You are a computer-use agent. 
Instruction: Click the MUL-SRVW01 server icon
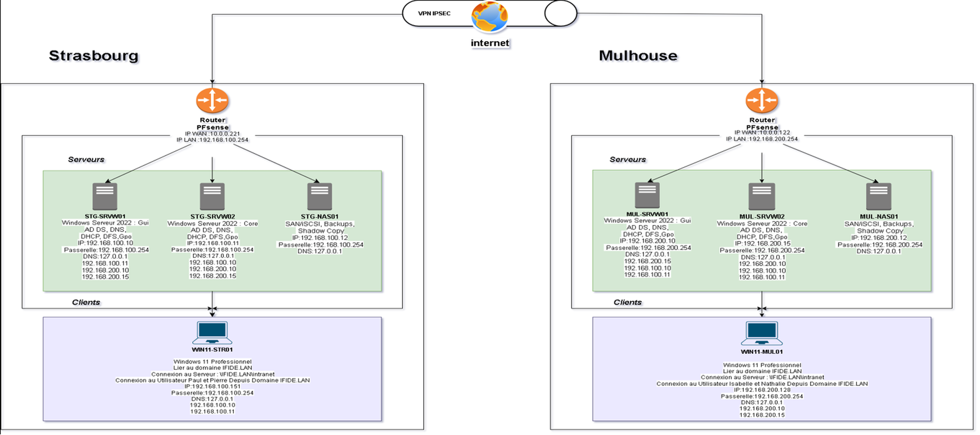(647, 195)
